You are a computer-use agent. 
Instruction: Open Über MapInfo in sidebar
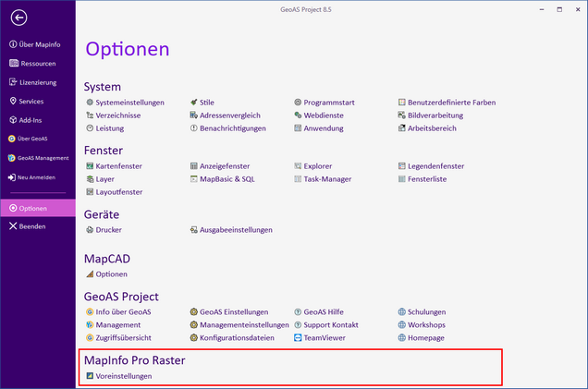(38, 44)
